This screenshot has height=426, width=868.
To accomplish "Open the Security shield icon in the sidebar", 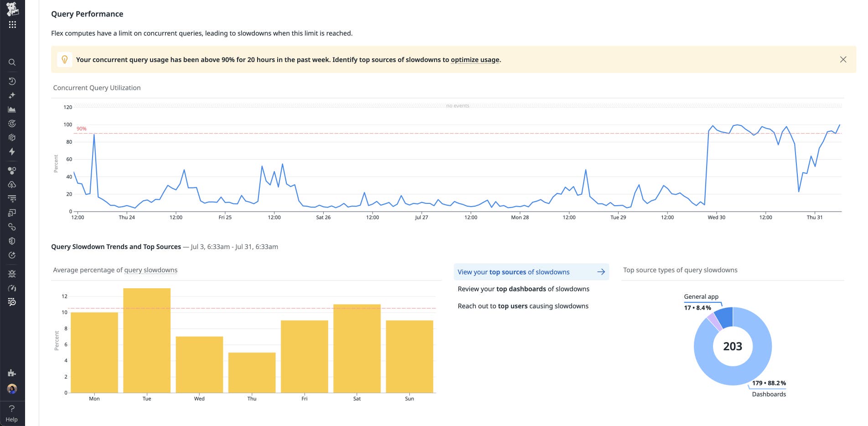I will 12,241.
